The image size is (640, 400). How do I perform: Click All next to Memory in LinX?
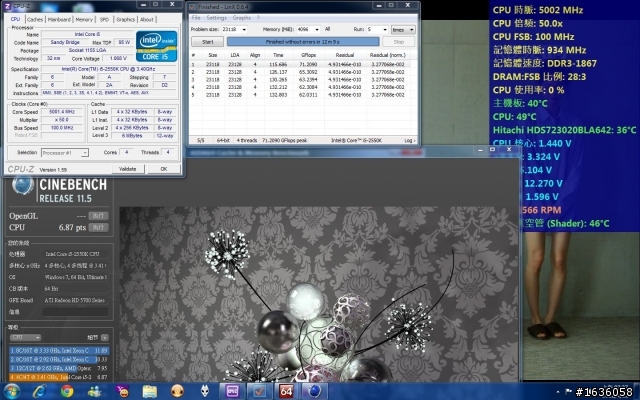(x=327, y=29)
